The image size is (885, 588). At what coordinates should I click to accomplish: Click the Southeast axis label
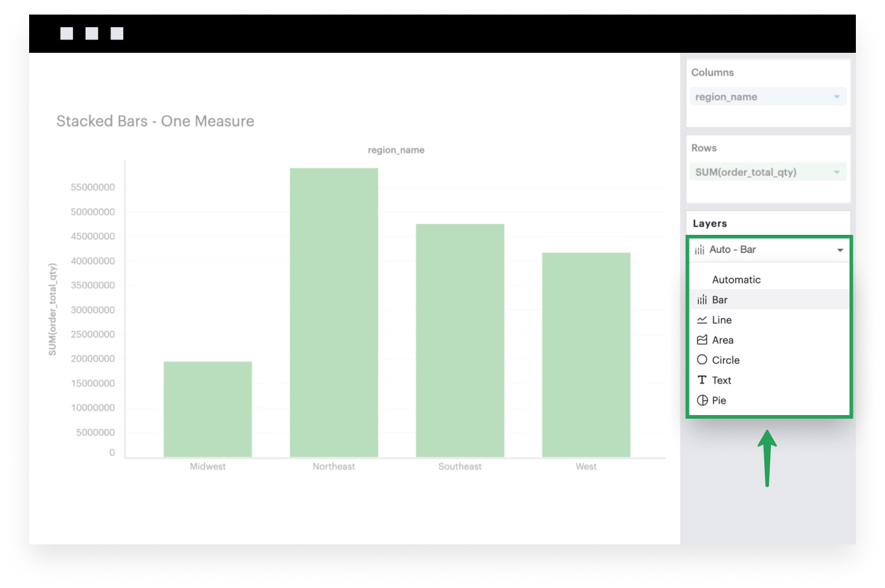(459, 467)
